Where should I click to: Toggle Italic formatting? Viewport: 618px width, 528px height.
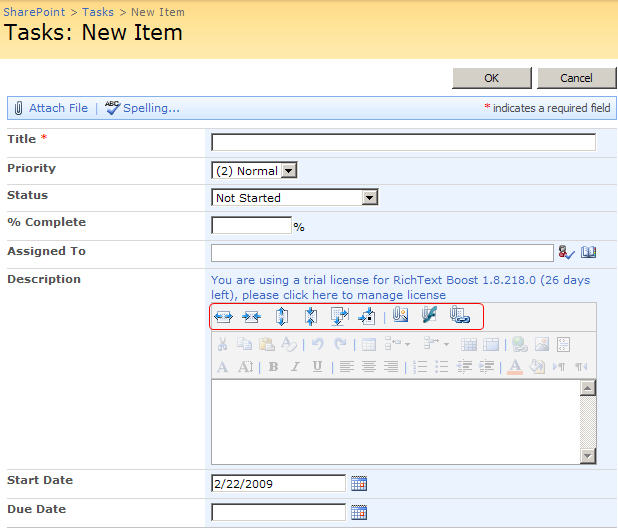(295, 367)
